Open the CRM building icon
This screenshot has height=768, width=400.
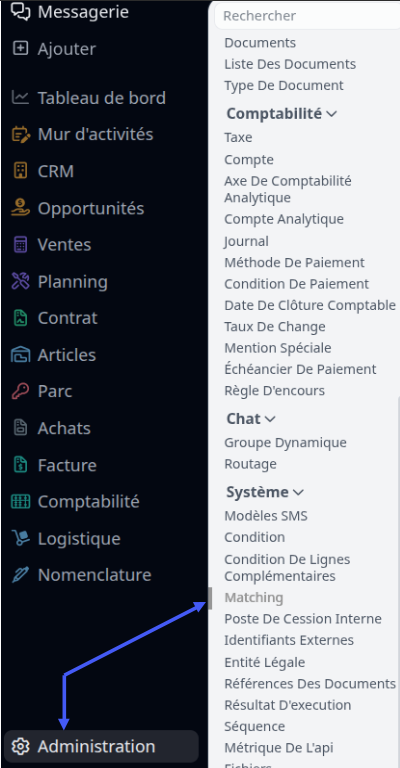click(21, 171)
